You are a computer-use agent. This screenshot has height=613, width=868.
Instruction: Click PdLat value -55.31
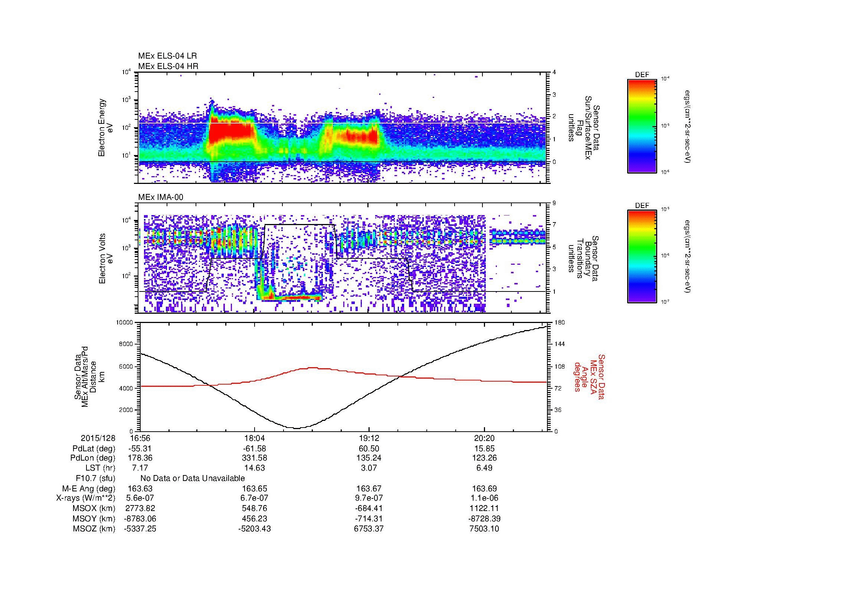click(x=140, y=449)
